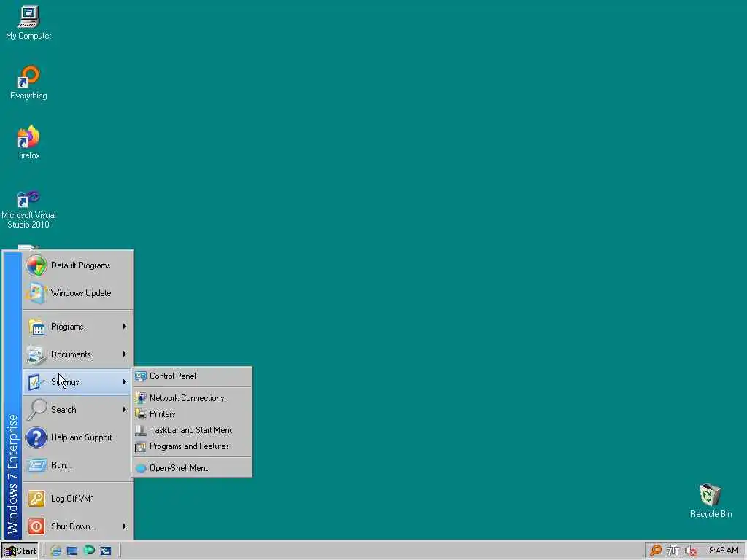Open Default Programs from the Start menu
The width and height of the screenshot is (747, 560).
tap(78, 265)
